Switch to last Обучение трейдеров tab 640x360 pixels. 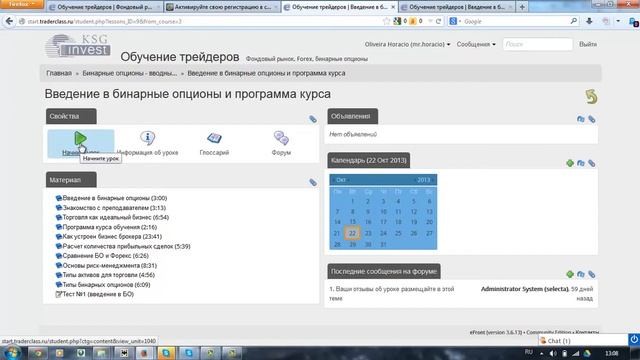point(457,7)
